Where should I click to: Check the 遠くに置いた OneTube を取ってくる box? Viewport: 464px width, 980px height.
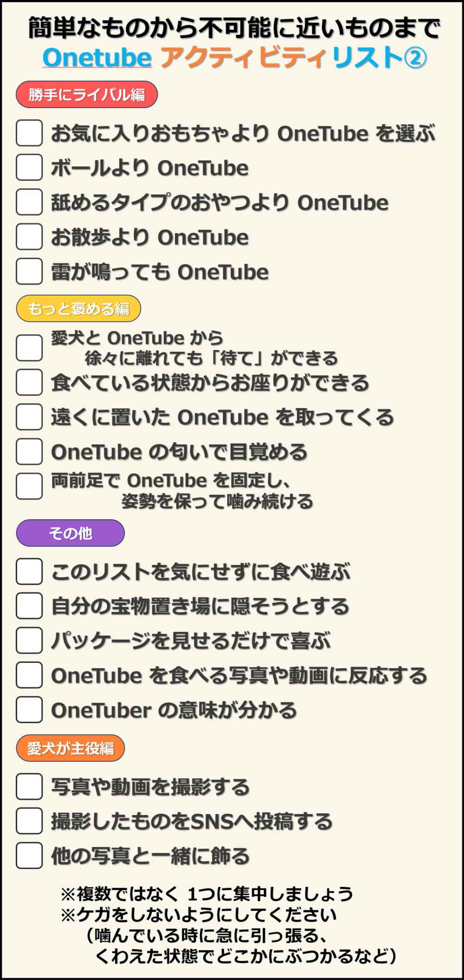29,417
